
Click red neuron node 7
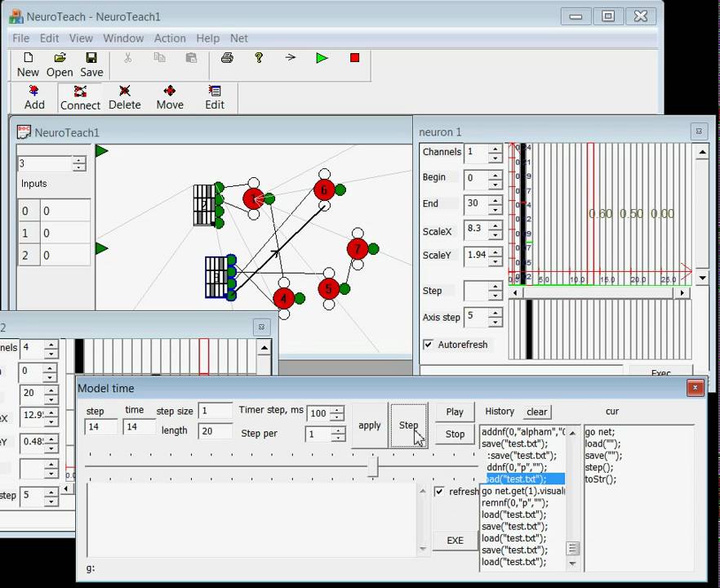pyautogui.click(x=358, y=249)
